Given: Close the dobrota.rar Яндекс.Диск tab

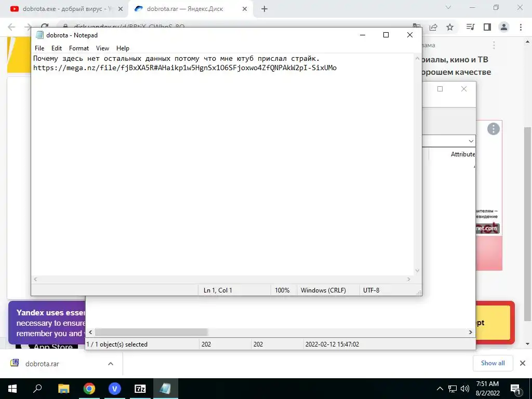Looking at the screenshot, I should [245, 9].
